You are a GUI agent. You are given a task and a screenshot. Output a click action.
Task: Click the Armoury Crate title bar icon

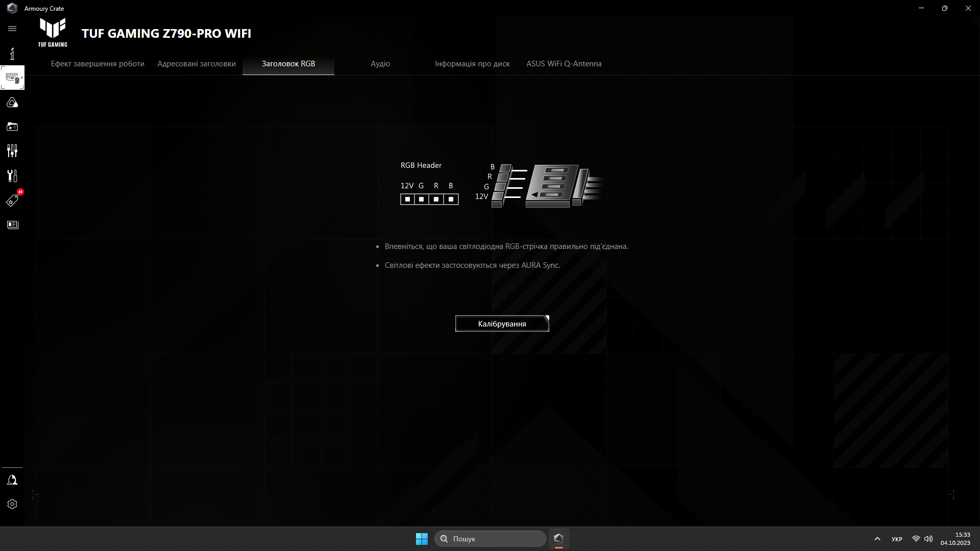tap(12, 8)
